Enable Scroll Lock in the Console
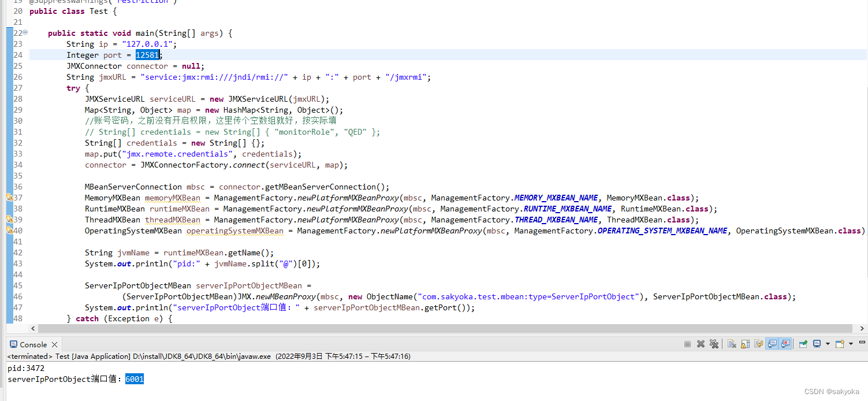 (745, 343)
